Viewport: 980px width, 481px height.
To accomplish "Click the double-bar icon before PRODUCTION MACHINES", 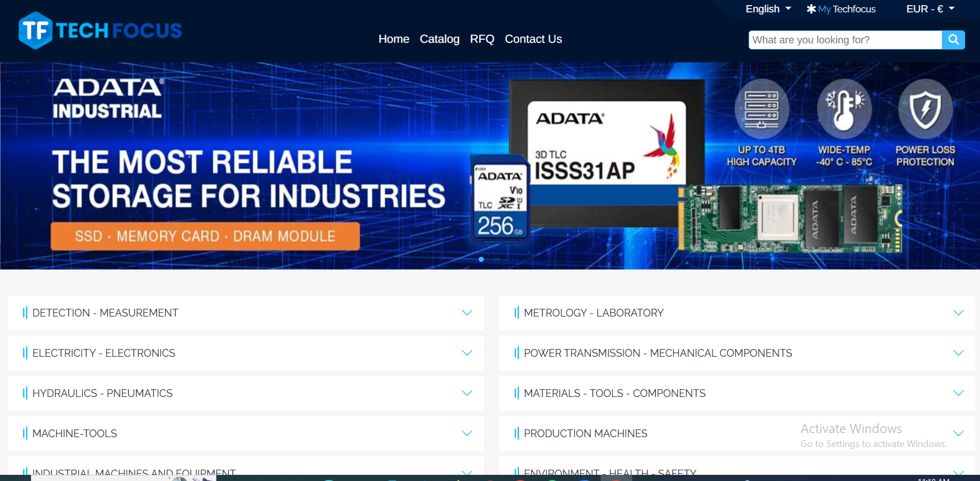I will coord(517,434).
